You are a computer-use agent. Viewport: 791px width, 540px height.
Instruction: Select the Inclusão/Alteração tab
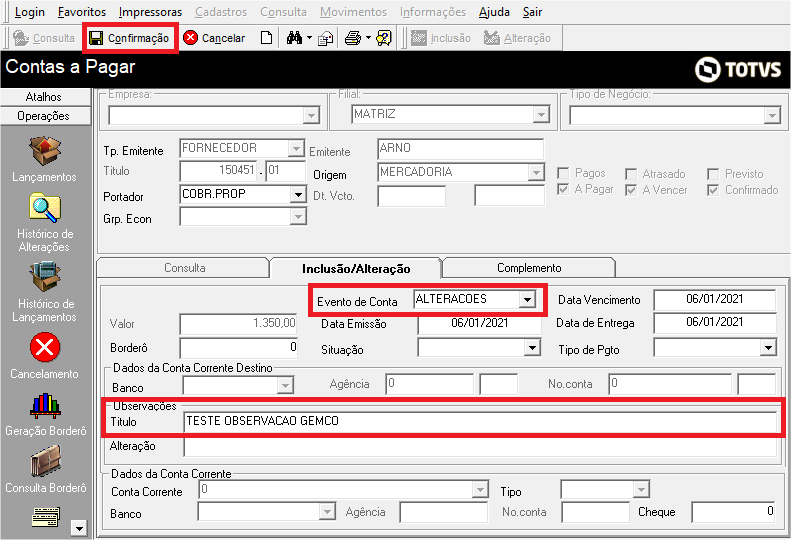[x=356, y=268]
